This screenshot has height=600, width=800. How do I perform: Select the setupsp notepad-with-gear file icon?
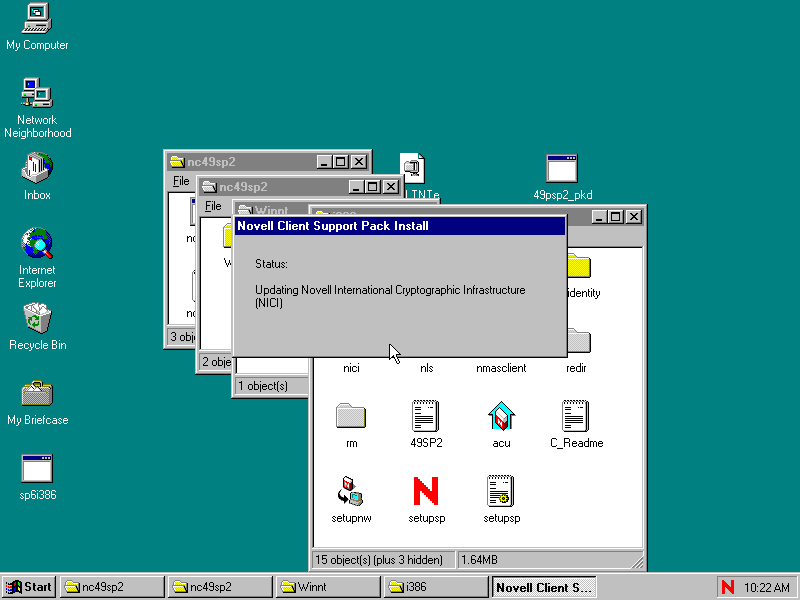coord(501,491)
